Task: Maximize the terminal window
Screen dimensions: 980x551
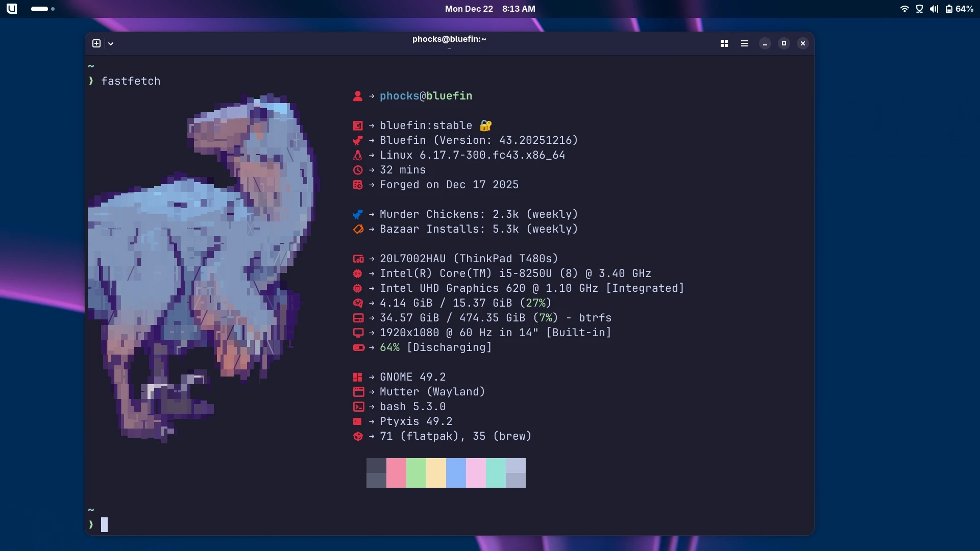Action: point(783,43)
